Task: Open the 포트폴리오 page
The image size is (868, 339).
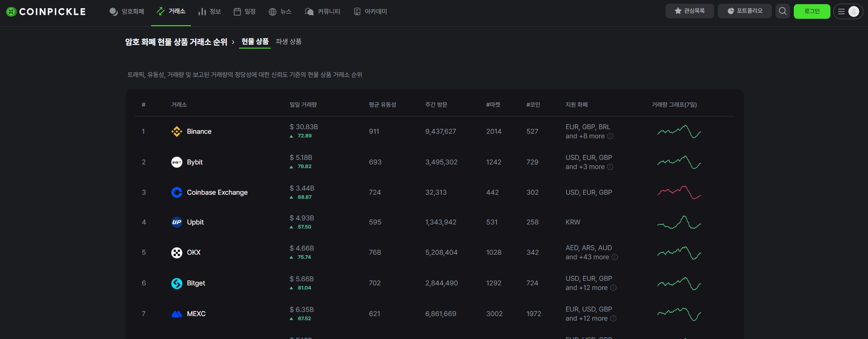Action: (745, 11)
